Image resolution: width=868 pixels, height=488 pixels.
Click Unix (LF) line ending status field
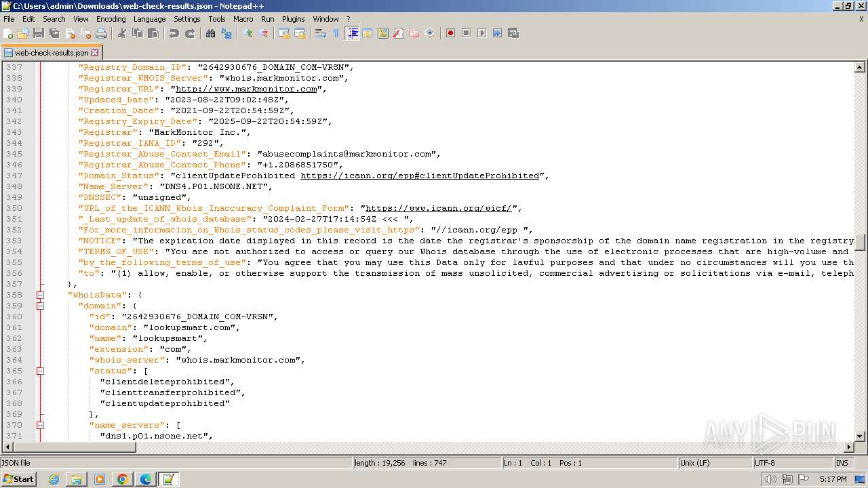(x=715, y=463)
